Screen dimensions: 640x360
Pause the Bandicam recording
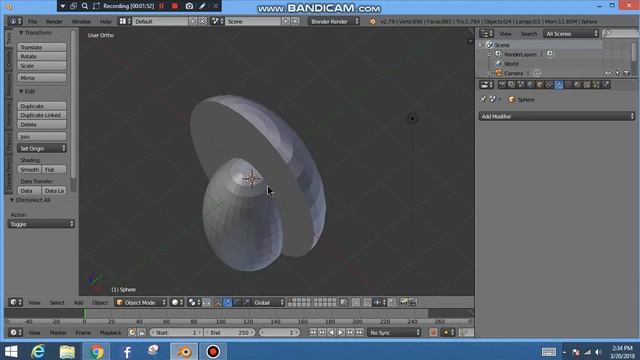tap(162, 6)
